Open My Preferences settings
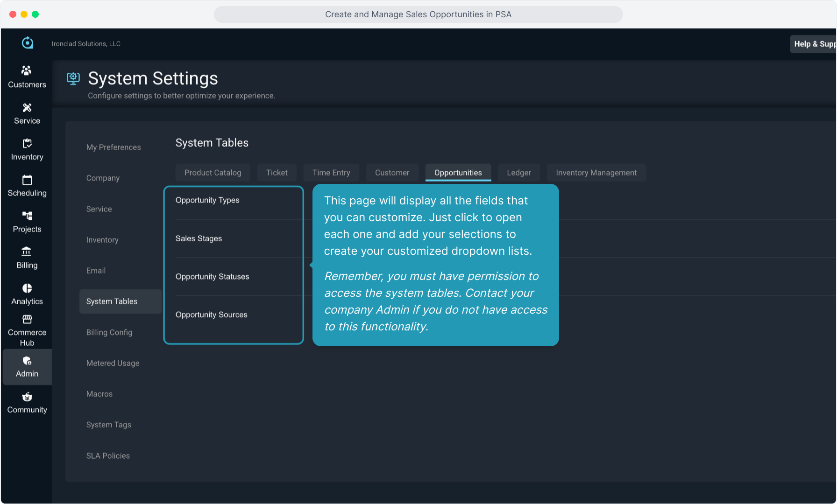837x504 pixels. pos(113,147)
